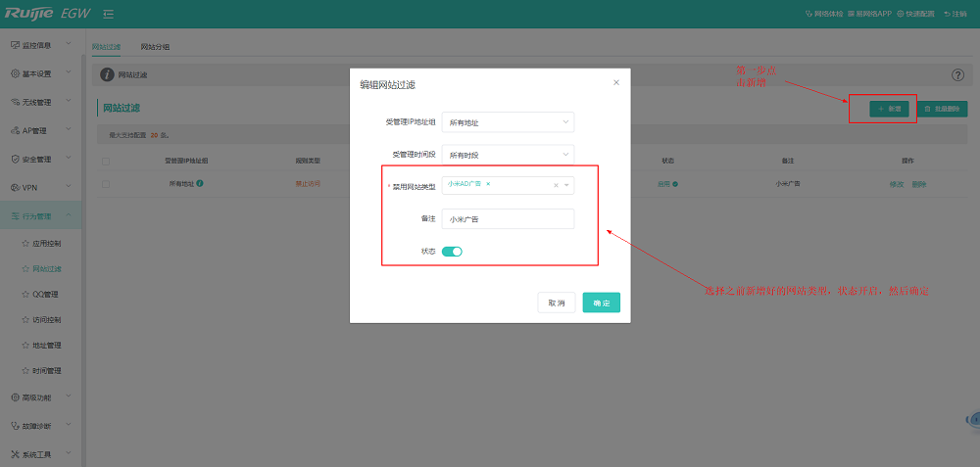
Task: Click the help question mark icon
Action: [x=957, y=75]
